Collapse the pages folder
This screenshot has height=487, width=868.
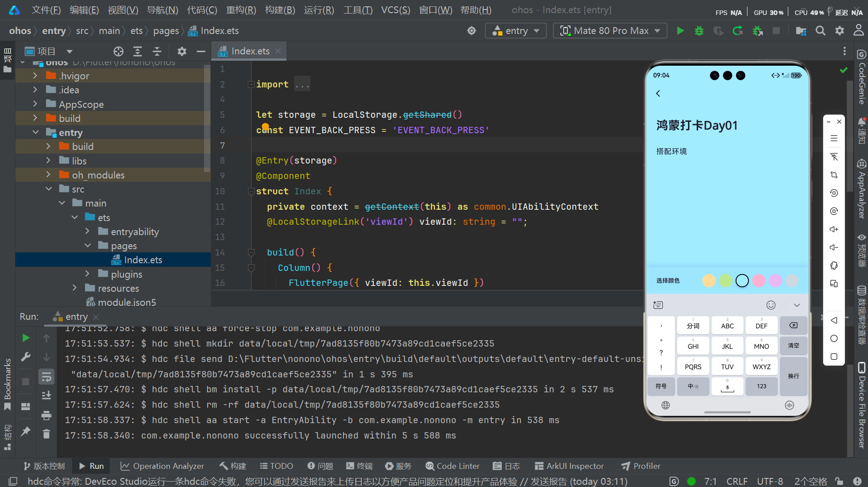pyautogui.click(x=87, y=245)
